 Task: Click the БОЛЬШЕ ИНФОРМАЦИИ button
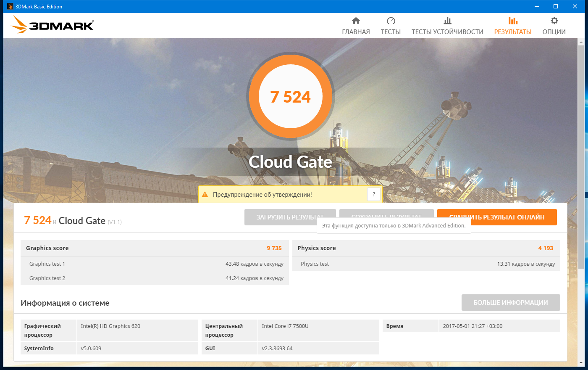coord(511,303)
